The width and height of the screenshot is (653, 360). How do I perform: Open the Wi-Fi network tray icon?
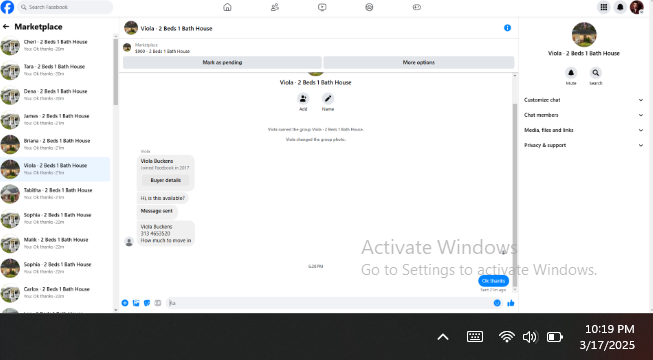[x=506, y=337]
